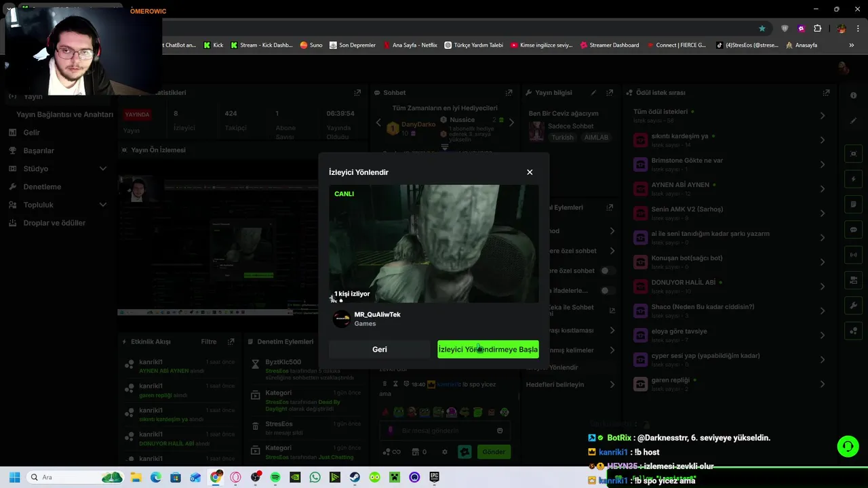Viewport: 868px width, 488px height.
Task: Click the Windows Start button
Action: click(x=14, y=477)
